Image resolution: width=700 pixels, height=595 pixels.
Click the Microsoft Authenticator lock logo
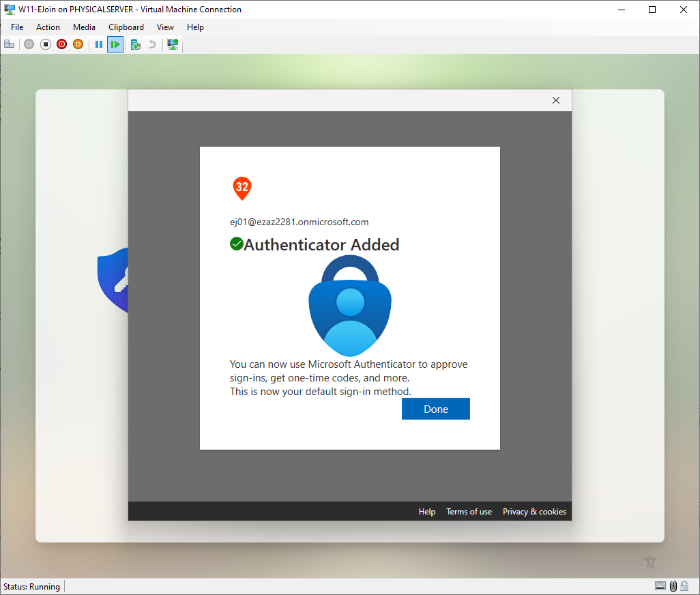tap(350, 306)
